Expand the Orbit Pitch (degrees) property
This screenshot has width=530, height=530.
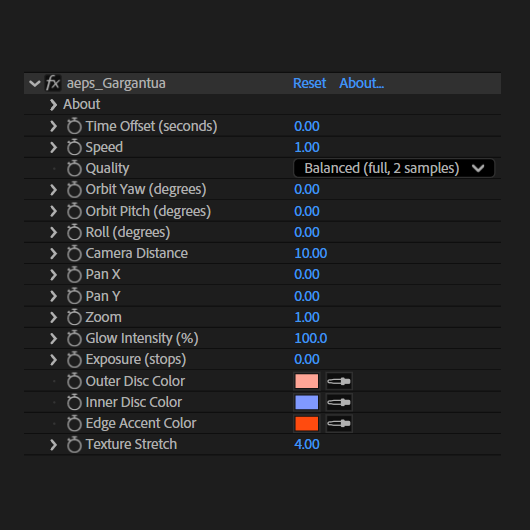pos(53,211)
